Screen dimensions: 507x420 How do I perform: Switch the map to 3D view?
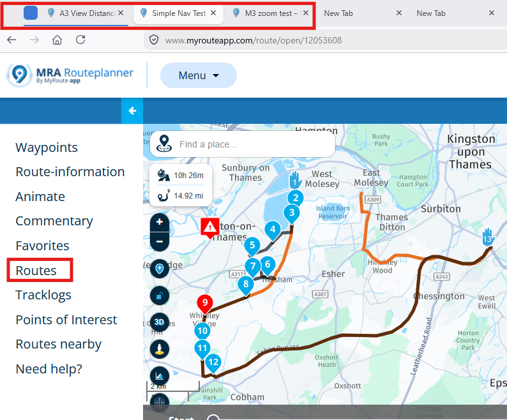coord(159,322)
